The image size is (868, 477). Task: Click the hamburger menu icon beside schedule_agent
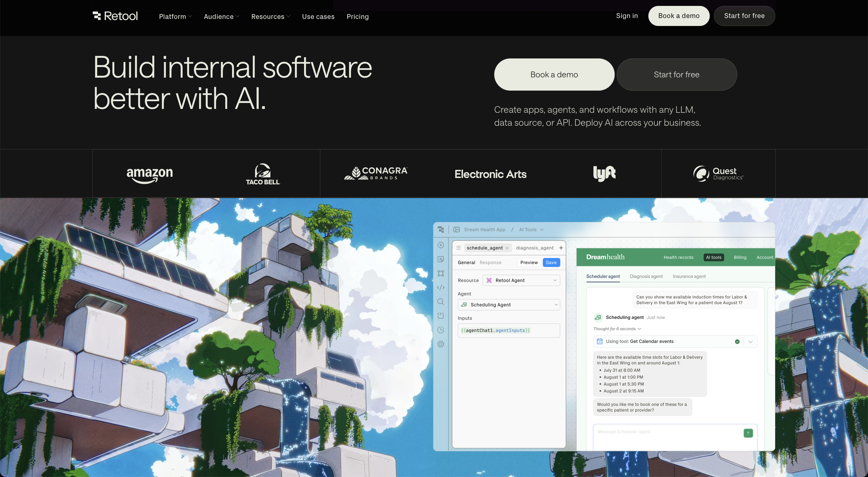point(459,248)
